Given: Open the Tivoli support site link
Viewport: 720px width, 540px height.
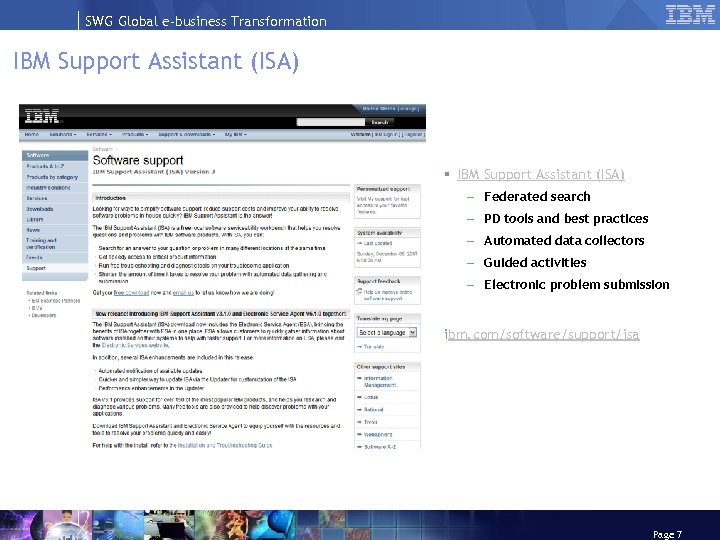Looking at the screenshot, I should click(x=371, y=422).
